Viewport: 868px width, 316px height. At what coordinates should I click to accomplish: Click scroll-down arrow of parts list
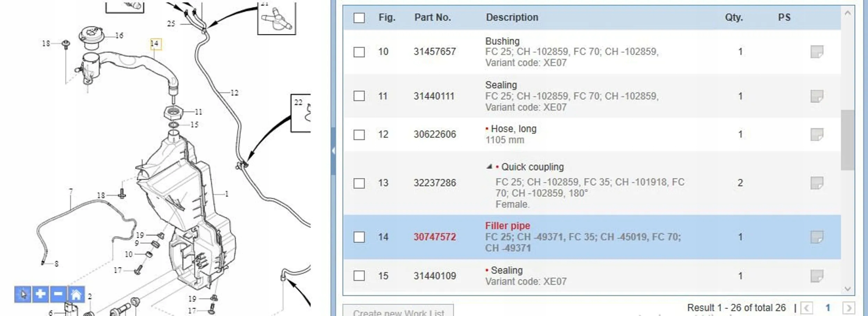pyautogui.click(x=848, y=289)
